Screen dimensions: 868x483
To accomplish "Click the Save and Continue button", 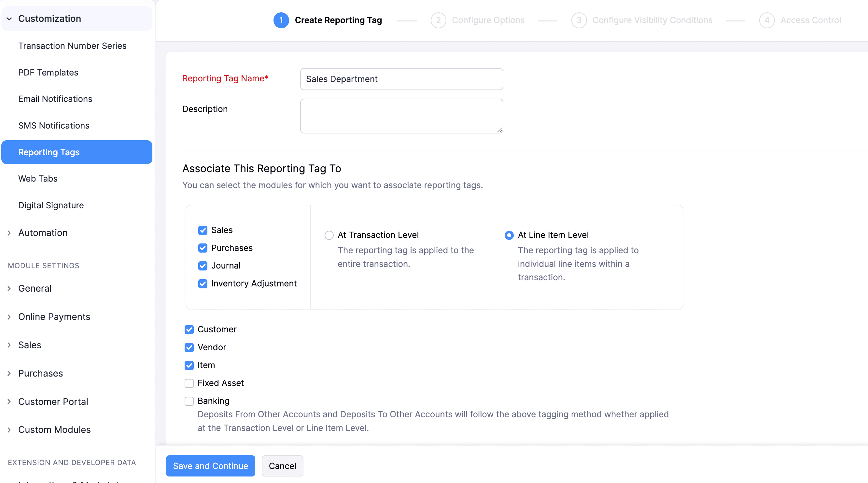I will pos(210,466).
